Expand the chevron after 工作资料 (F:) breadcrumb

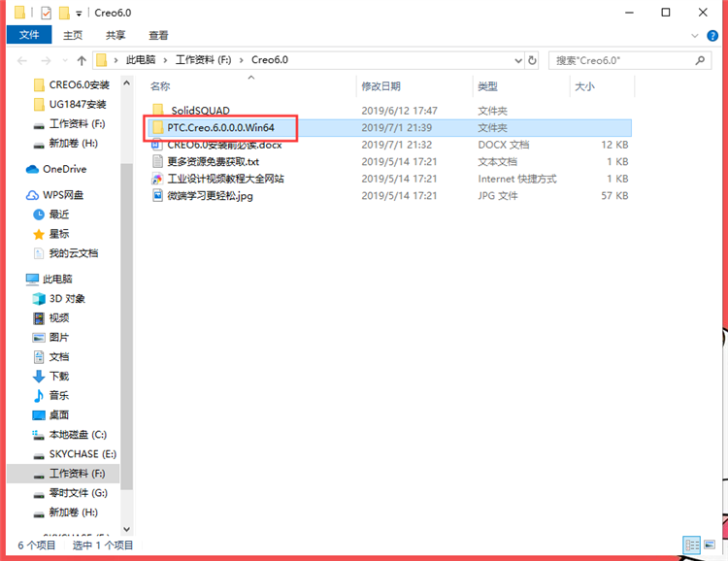tap(241, 60)
